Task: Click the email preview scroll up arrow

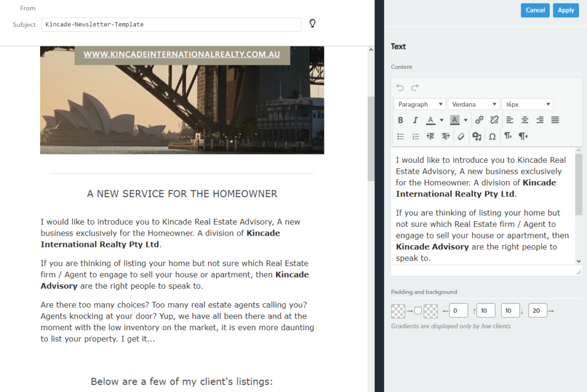Action: 371,49
